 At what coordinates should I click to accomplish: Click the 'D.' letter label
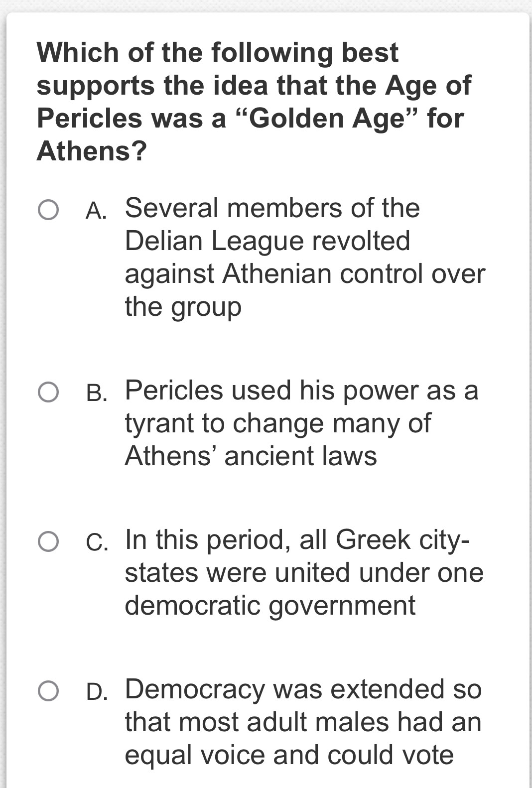click(97, 692)
